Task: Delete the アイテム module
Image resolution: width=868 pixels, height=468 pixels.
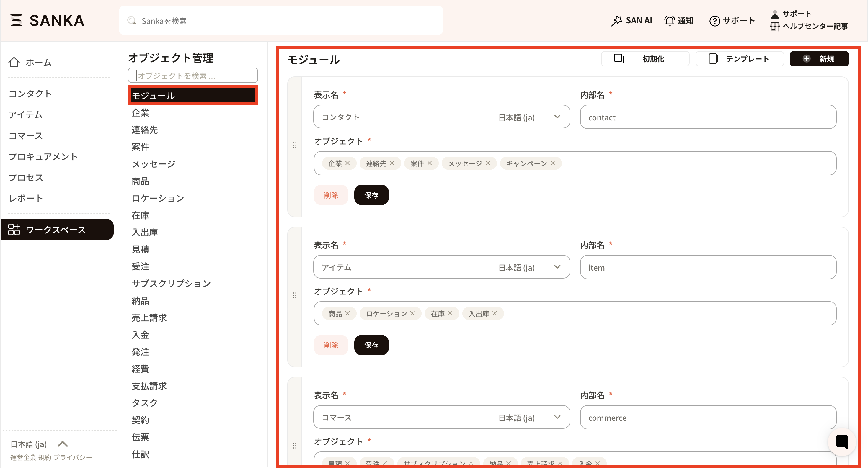Action: click(x=331, y=345)
